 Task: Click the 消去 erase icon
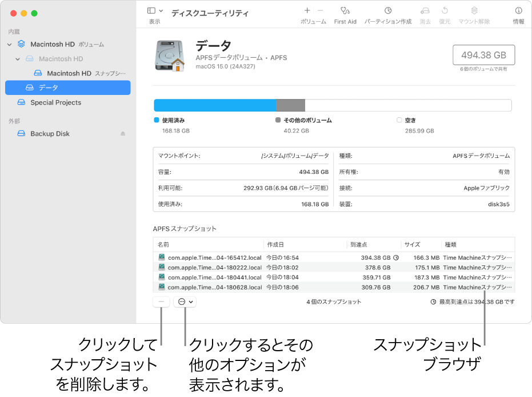[x=425, y=11]
